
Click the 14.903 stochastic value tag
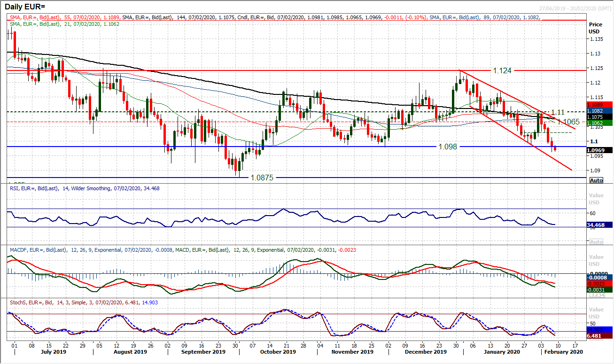[600, 329]
